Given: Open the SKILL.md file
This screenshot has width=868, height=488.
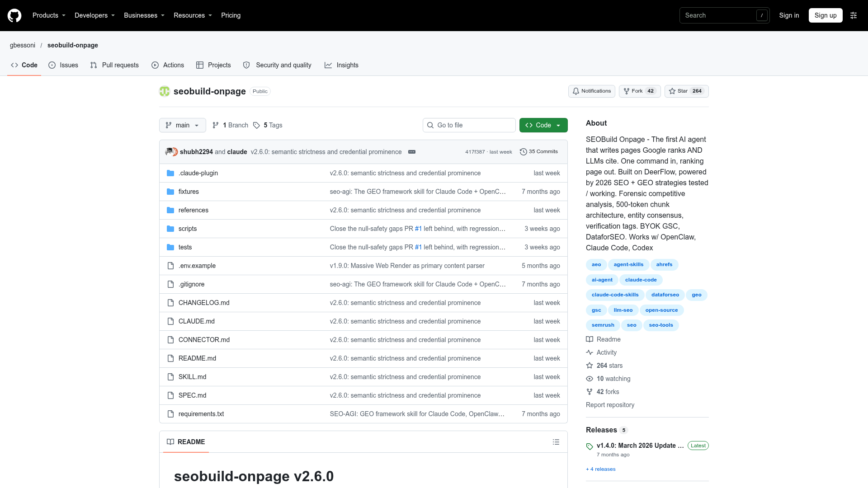Looking at the screenshot, I should click(192, 377).
